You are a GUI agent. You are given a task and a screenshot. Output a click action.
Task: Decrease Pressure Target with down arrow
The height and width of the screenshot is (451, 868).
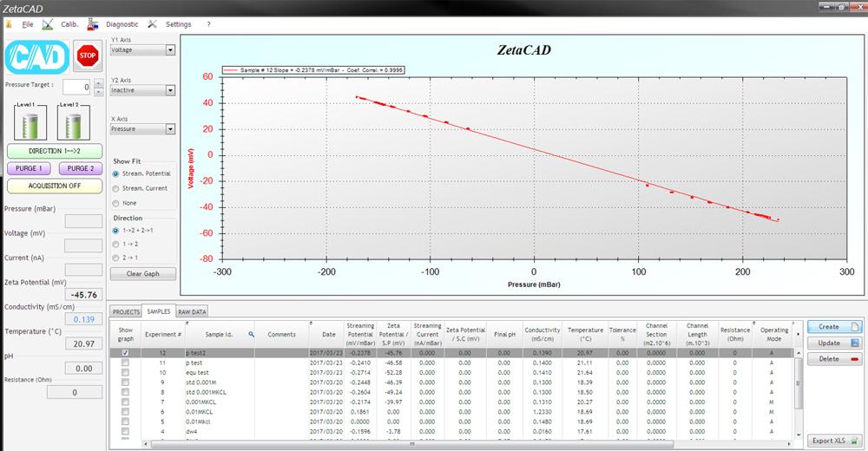(99, 91)
